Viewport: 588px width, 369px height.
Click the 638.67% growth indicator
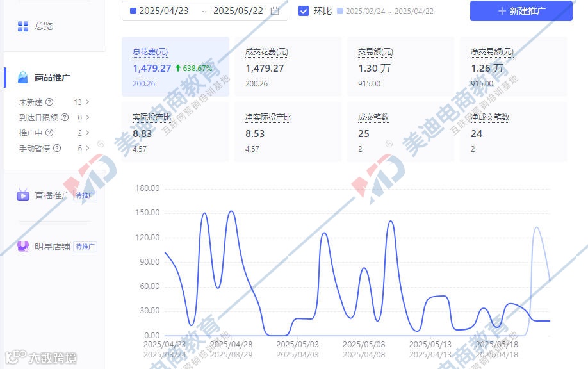(194, 69)
